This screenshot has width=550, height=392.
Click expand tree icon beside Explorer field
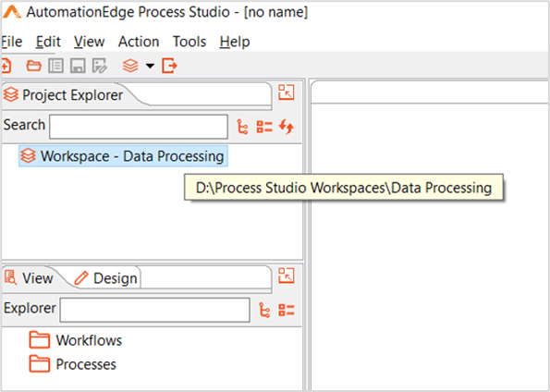pyautogui.click(x=264, y=310)
